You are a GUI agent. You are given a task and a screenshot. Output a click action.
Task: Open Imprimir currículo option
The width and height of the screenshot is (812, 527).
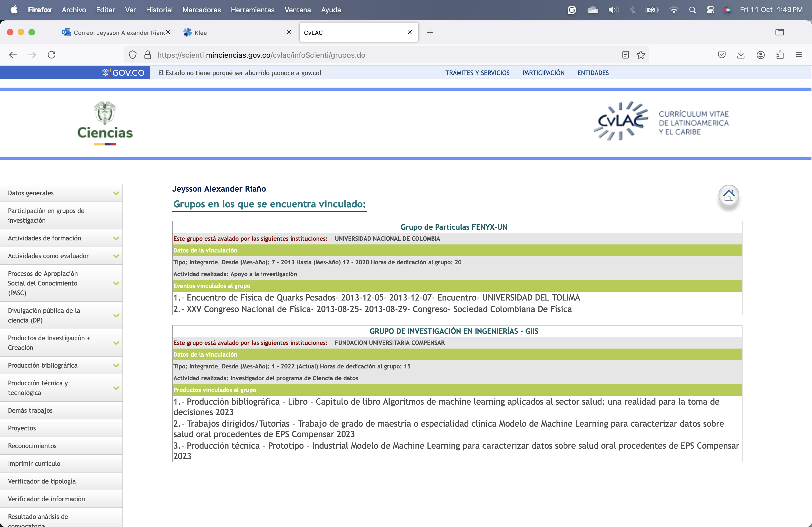pos(34,463)
